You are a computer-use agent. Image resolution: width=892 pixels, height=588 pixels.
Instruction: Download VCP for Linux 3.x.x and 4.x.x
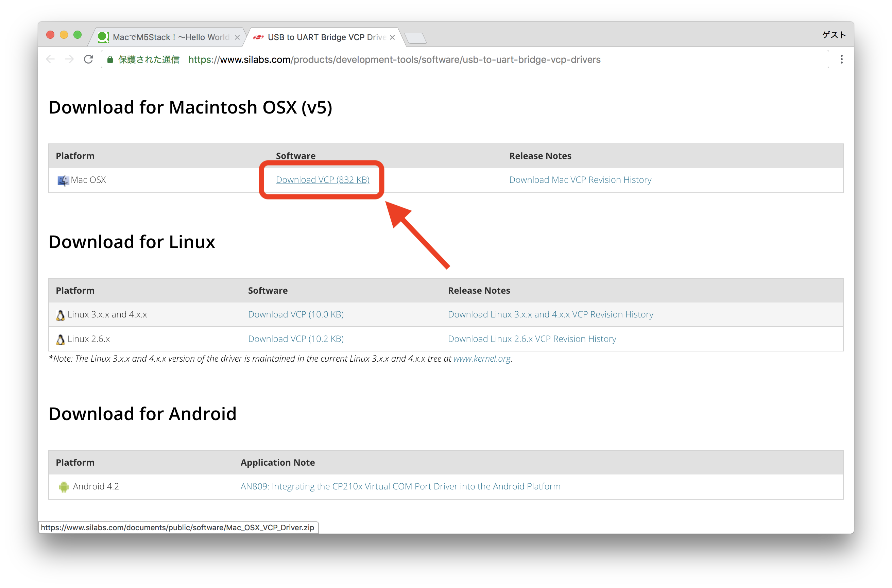295,314
